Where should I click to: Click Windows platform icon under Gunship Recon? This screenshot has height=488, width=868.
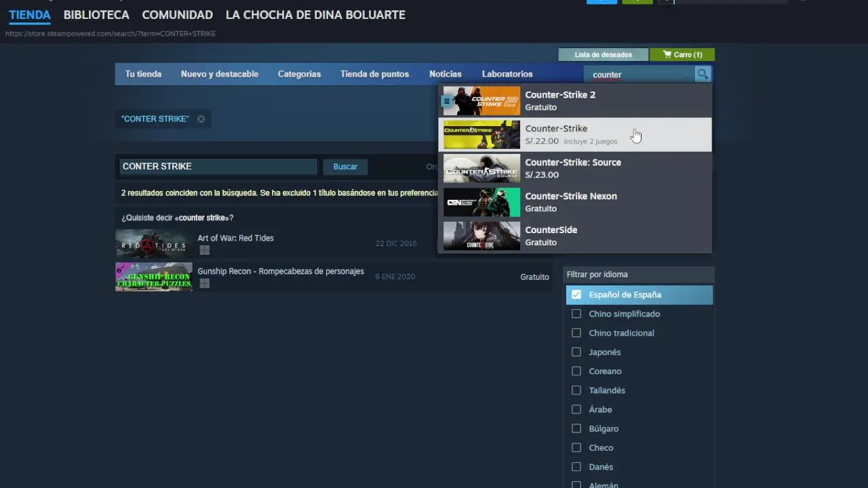[204, 283]
